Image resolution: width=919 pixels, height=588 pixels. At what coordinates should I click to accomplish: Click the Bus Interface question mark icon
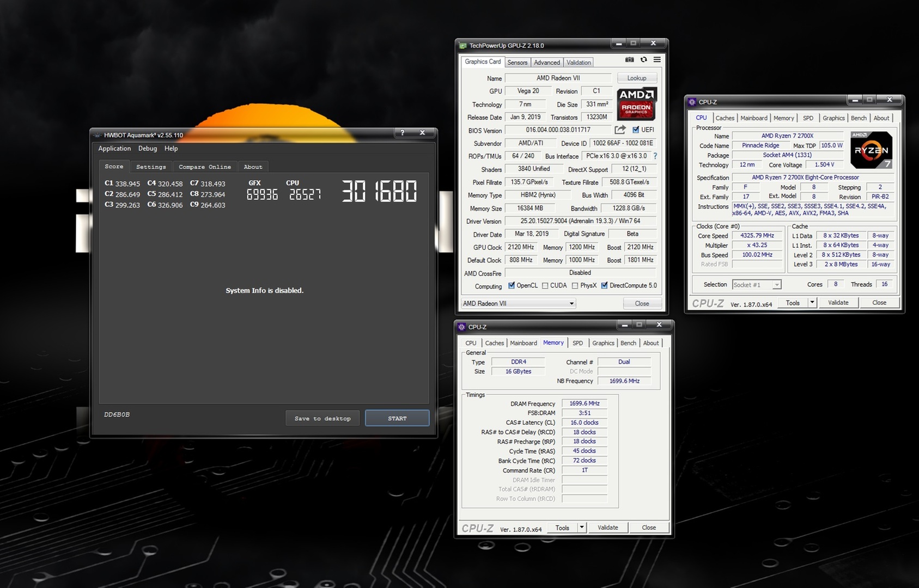(655, 156)
